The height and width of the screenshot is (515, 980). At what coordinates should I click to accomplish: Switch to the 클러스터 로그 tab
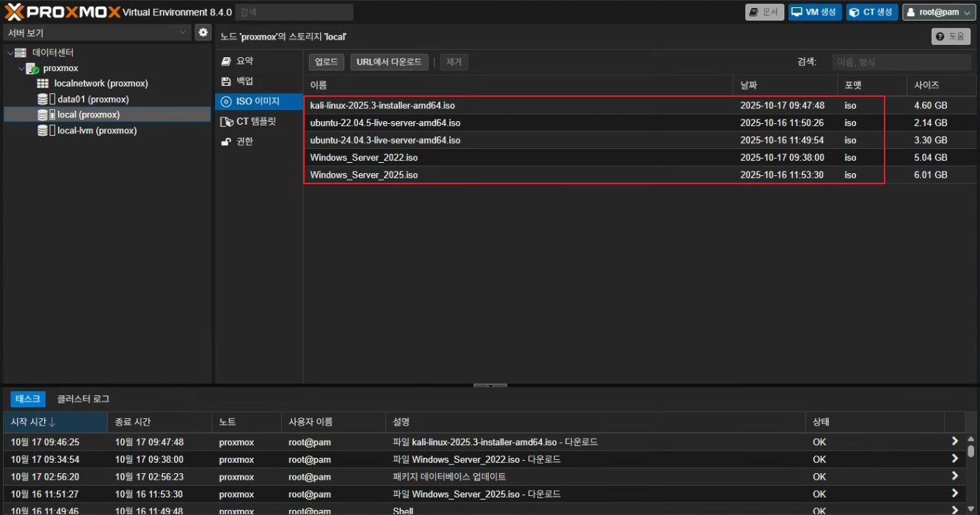coord(83,398)
